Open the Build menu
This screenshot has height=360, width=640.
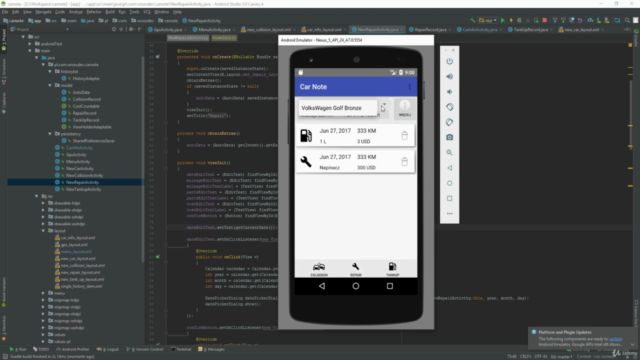click(110, 12)
